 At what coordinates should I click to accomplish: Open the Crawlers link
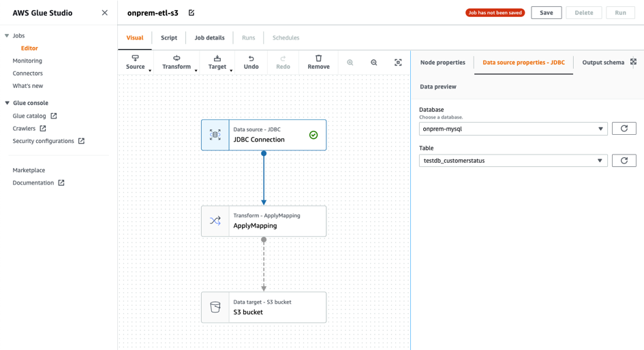[x=24, y=129]
